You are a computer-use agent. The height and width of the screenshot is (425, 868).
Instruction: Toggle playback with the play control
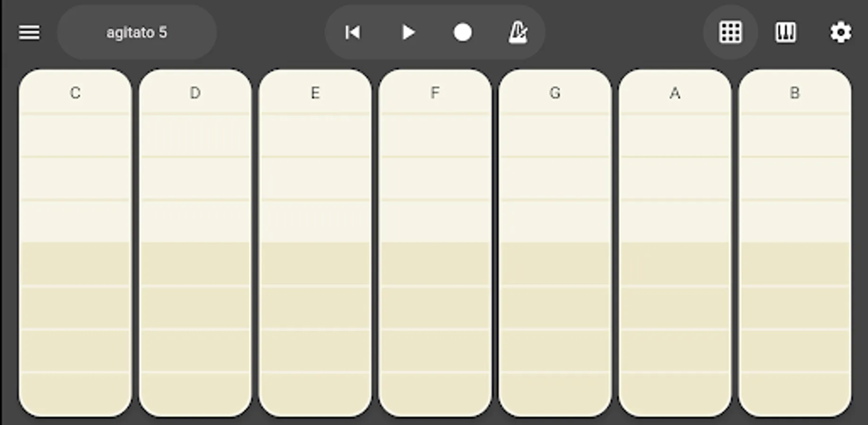coord(408,32)
